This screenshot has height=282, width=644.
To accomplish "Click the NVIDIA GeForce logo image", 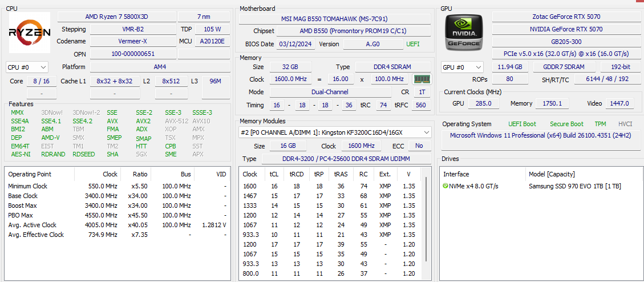I will tap(464, 33).
